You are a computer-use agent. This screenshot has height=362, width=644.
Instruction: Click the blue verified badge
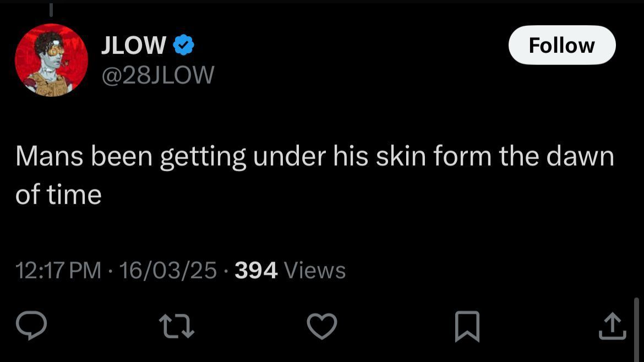click(183, 46)
